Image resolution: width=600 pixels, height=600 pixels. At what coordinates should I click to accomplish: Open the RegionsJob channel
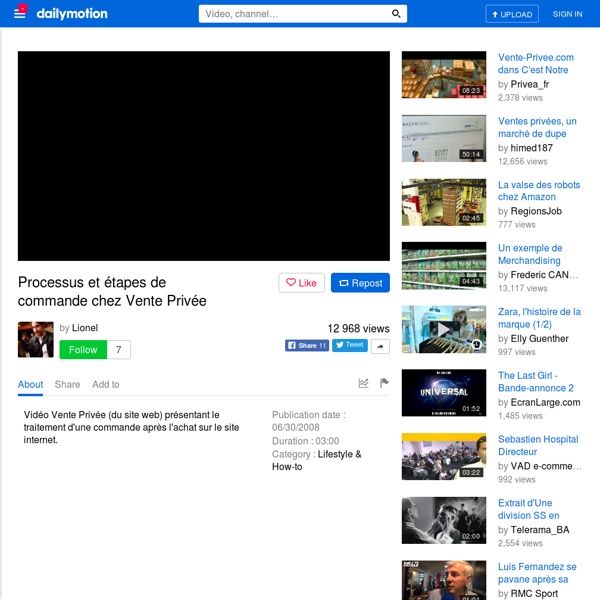coord(536,211)
